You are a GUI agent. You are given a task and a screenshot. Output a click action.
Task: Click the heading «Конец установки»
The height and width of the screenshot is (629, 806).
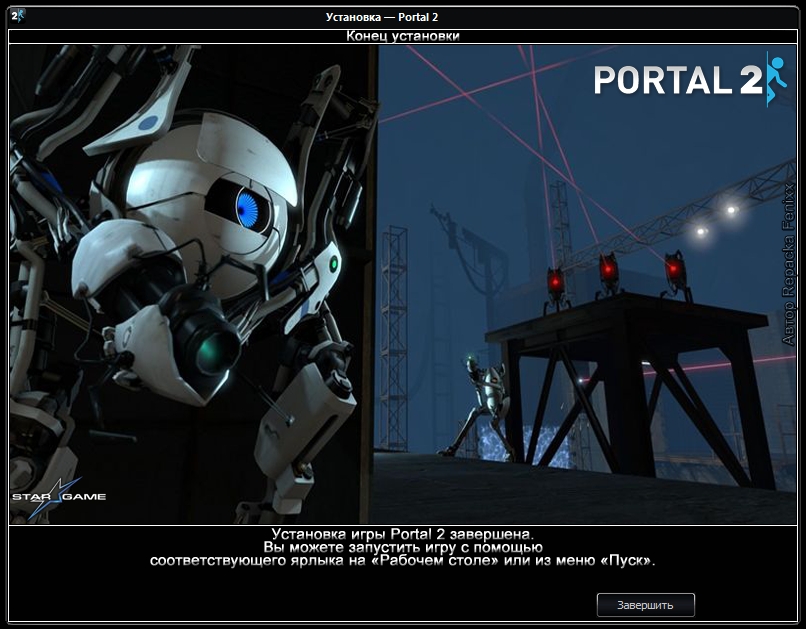(x=402, y=36)
